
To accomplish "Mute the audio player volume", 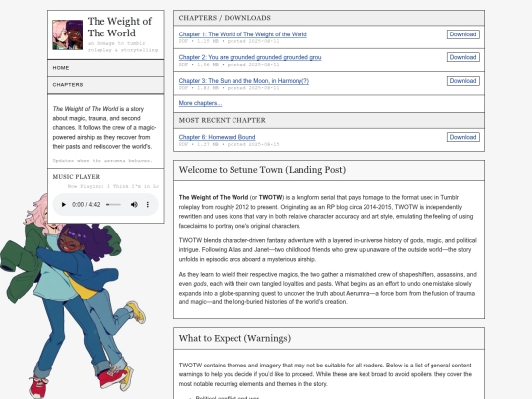I will tap(134, 205).
